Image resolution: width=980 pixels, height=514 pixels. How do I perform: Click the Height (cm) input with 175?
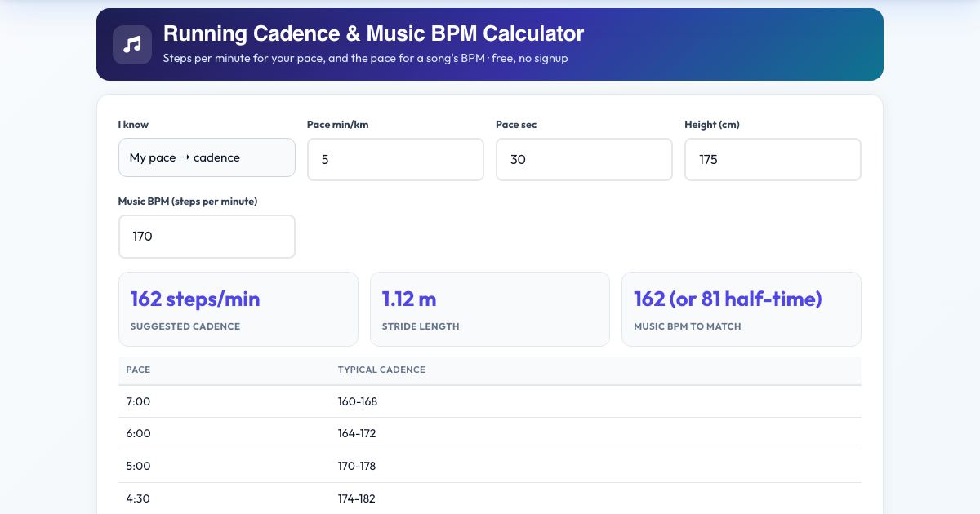[x=773, y=159]
